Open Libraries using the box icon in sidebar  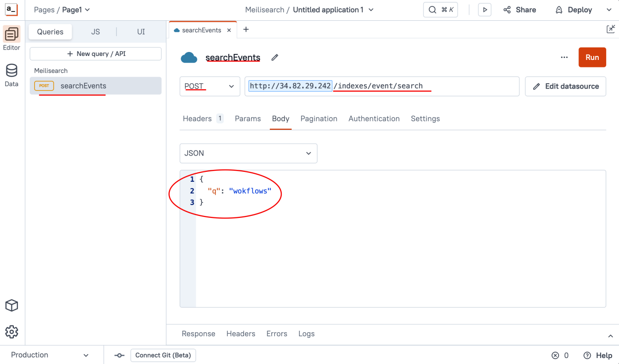[x=11, y=306]
